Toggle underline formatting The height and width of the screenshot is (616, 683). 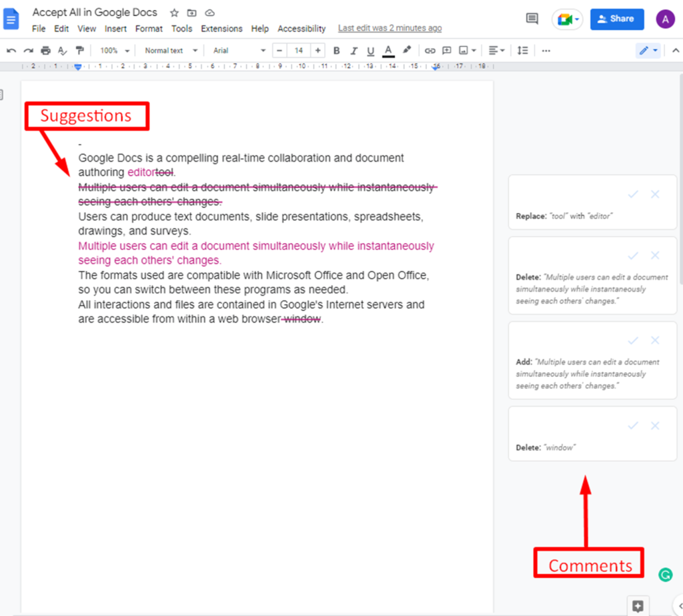click(x=371, y=51)
